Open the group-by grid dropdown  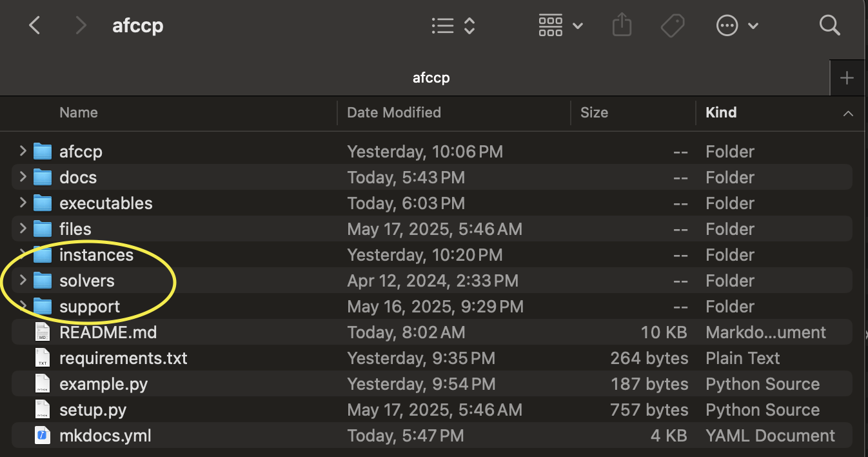click(x=560, y=26)
